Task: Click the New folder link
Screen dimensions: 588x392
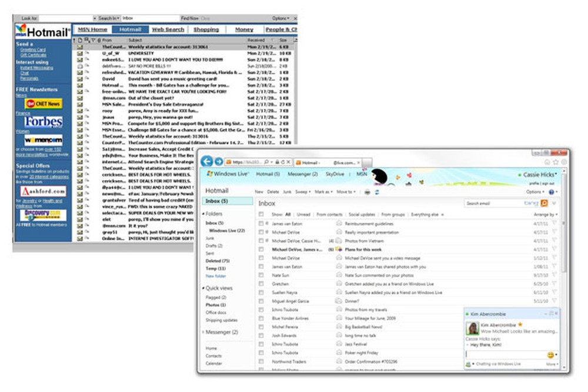Action: (x=216, y=276)
